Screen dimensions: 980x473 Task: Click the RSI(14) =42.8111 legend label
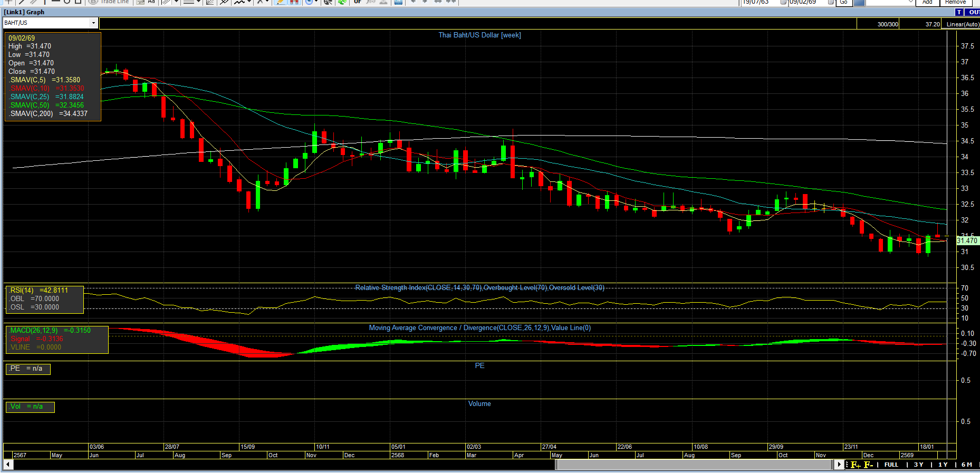pos(39,291)
